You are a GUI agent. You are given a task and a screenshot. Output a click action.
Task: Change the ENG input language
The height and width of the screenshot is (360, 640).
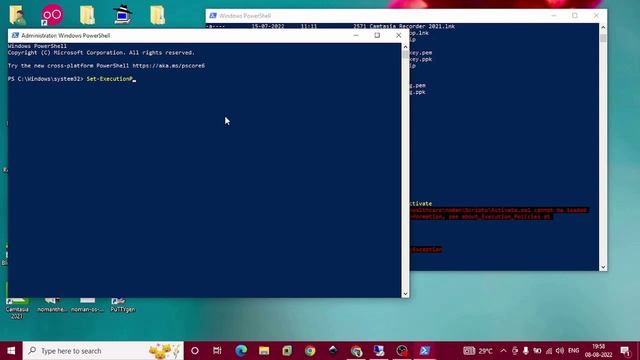click(573, 351)
